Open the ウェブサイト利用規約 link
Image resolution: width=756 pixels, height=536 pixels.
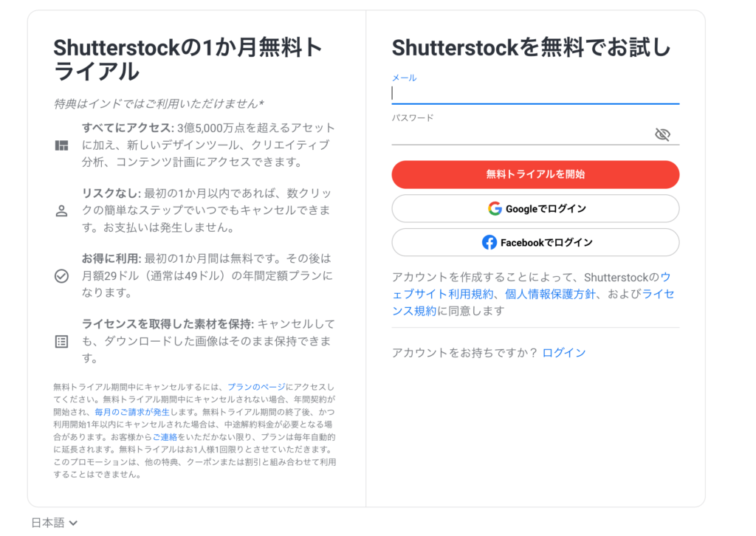coord(443,294)
